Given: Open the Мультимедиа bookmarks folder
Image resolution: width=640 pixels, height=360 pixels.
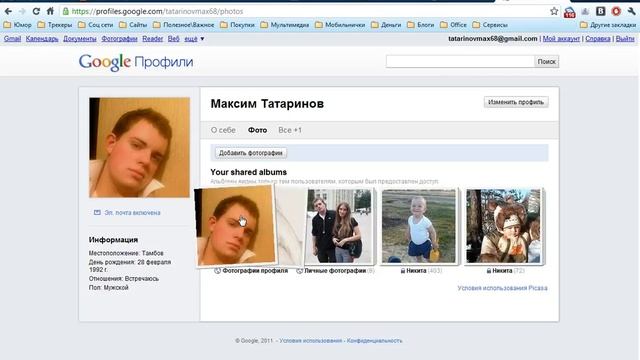Looking at the screenshot, I should pyautogui.click(x=285, y=25).
